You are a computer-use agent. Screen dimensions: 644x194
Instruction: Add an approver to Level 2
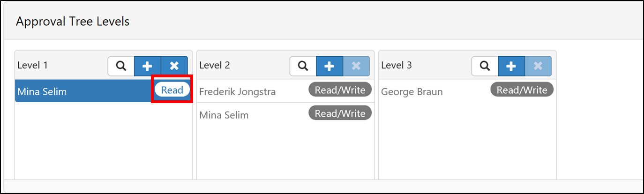[329, 66]
